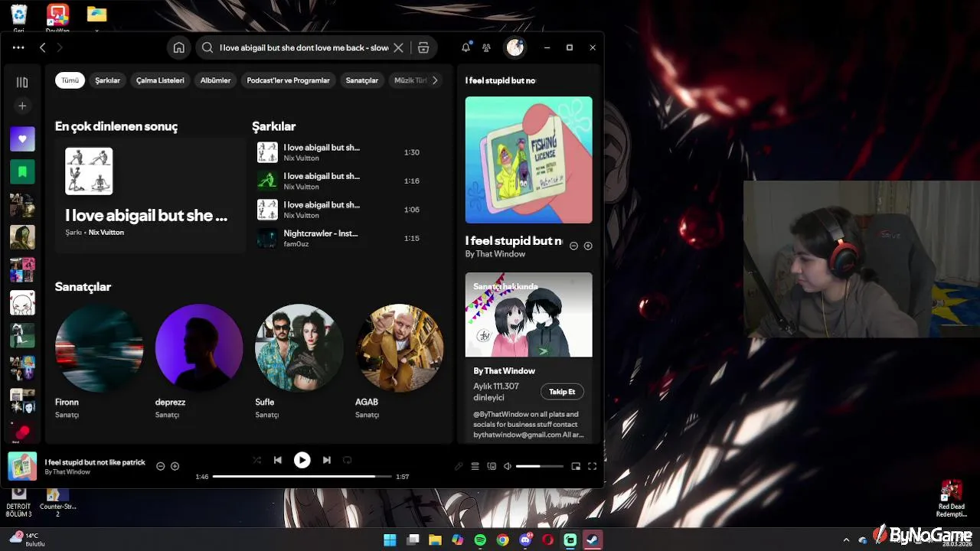
Task: Open Liked Songs heart playlist
Action: [22, 139]
